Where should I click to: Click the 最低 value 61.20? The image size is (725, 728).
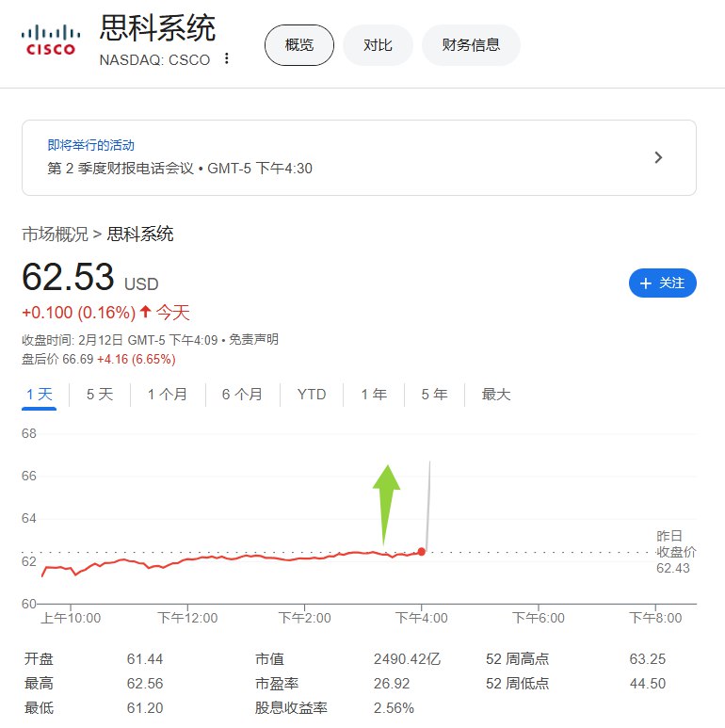(145, 708)
